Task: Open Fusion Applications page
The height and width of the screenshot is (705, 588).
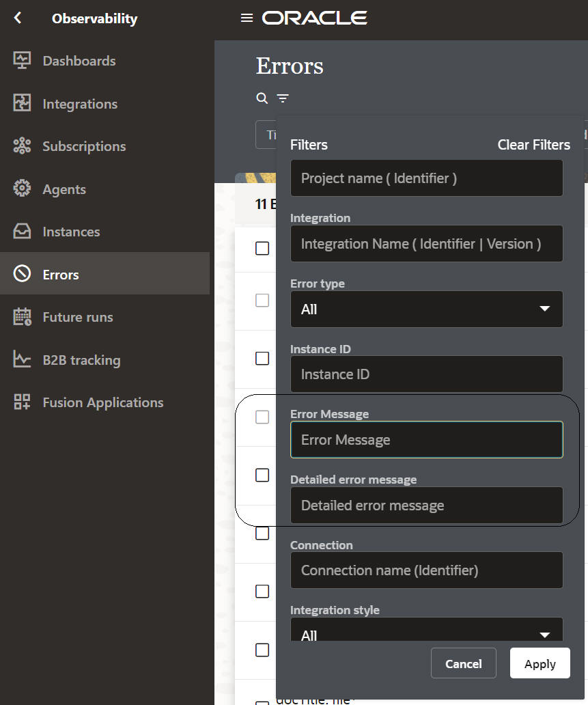Action: coord(103,402)
